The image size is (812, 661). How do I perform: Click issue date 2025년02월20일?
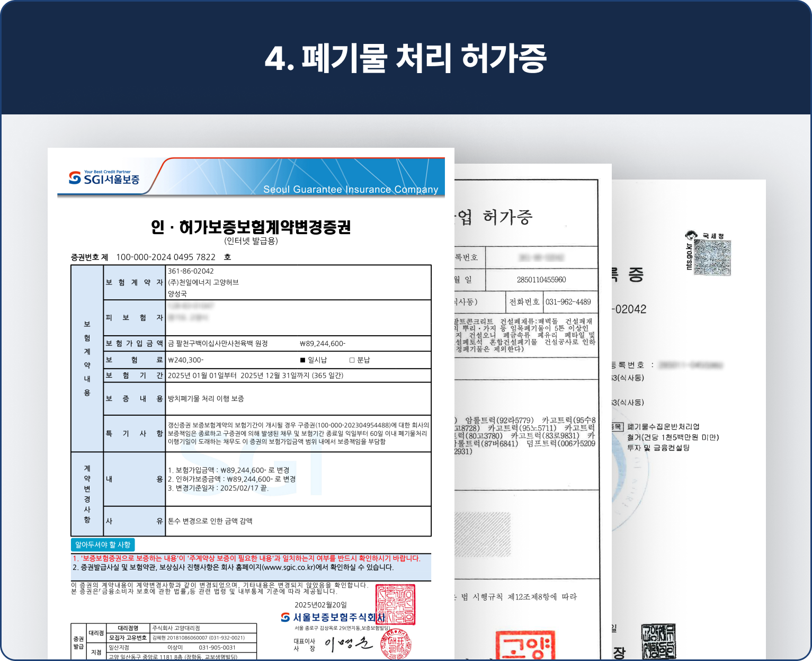(321, 605)
